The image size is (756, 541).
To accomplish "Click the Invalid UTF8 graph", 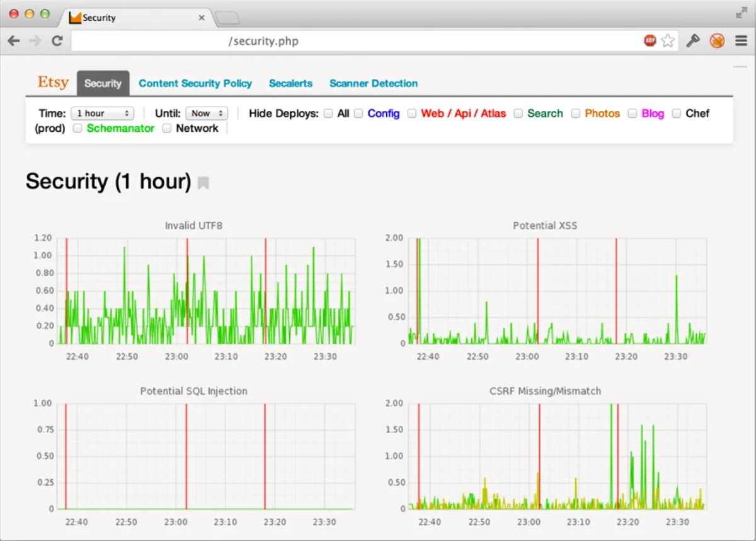I will (x=194, y=291).
